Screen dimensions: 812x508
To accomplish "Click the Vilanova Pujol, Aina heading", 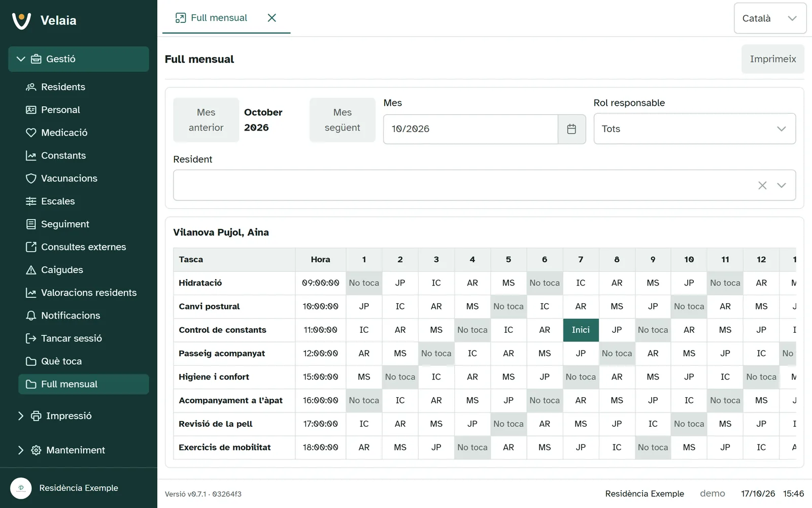I will click(221, 232).
